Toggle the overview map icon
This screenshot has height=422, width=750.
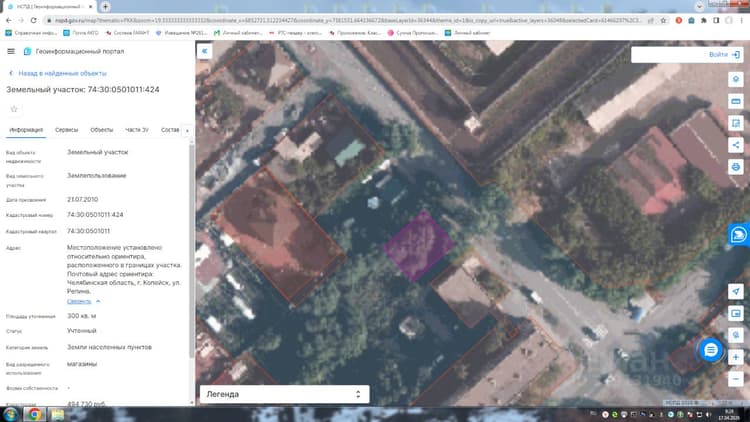pyautogui.click(x=736, y=313)
